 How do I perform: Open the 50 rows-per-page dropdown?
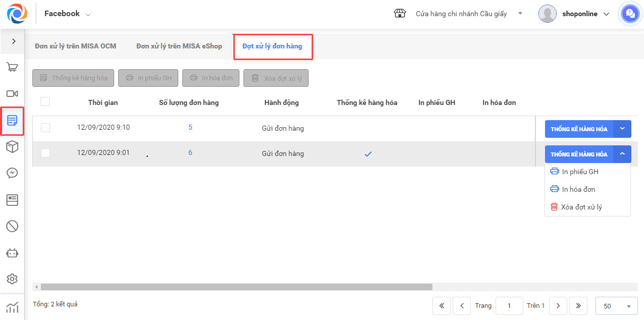(617, 306)
